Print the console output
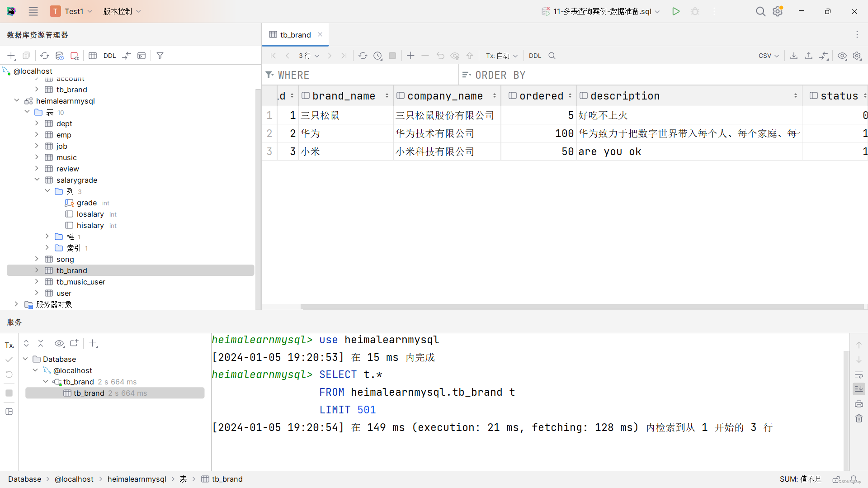 point(859,404)
